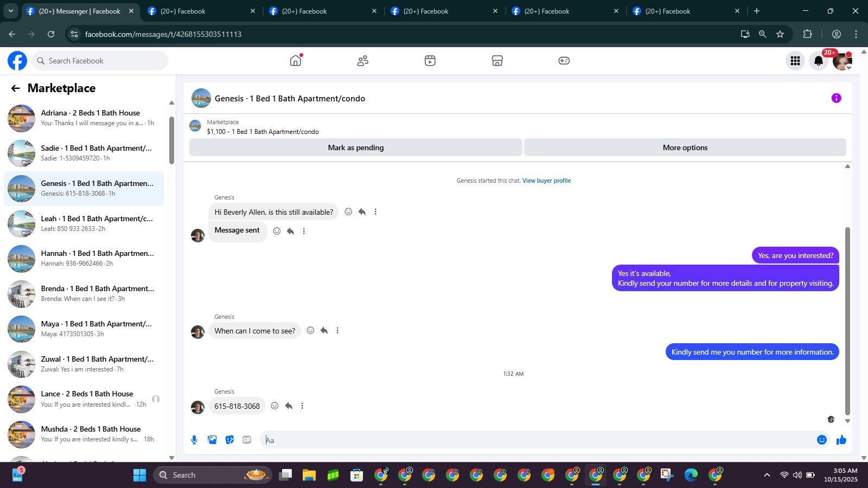
Task: Open the $1,100 1 Bed 1 Bath listing link
Action: point(263,132)
